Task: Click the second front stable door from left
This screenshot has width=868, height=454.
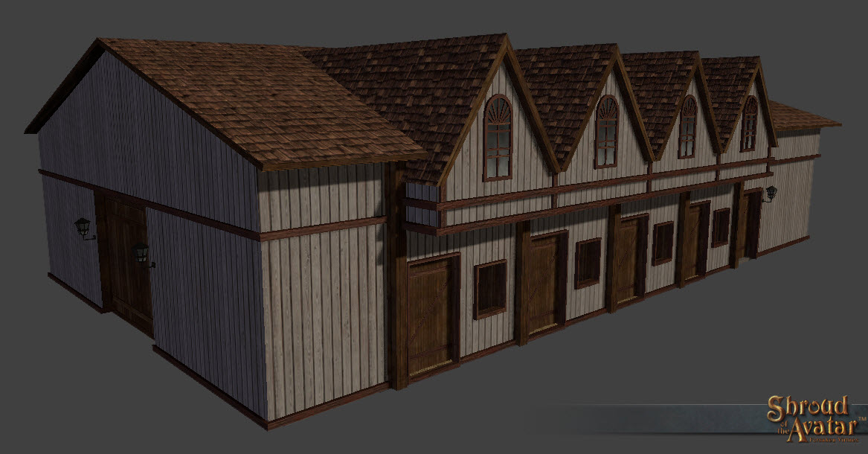Action: click(544, 283)
